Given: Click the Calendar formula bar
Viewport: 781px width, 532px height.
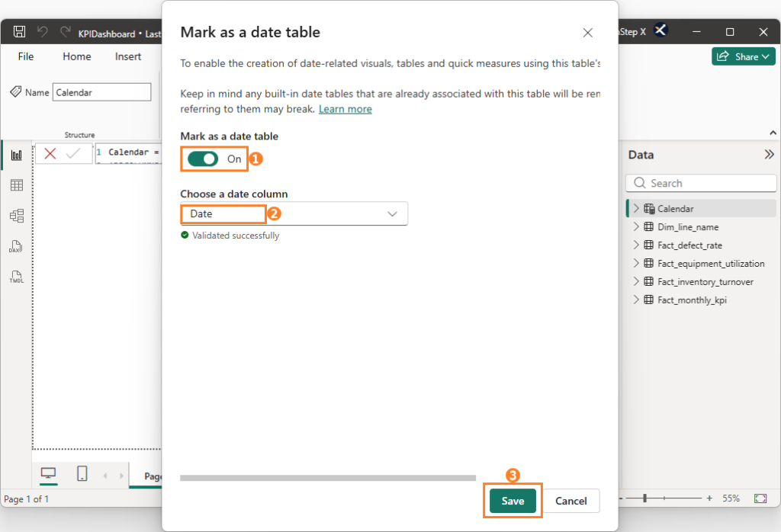Looking at the screenshot, I should 128,153.
